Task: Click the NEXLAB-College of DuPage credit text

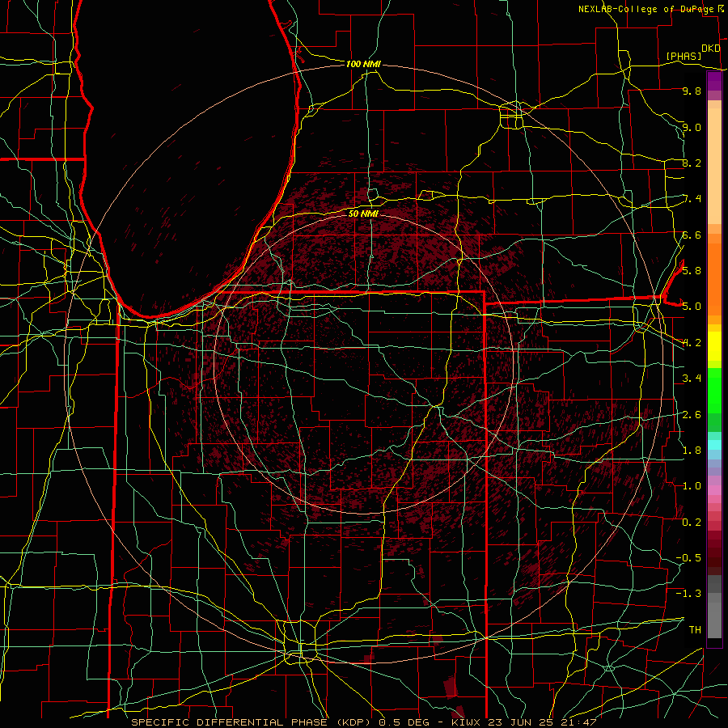Action: point(646,9)
